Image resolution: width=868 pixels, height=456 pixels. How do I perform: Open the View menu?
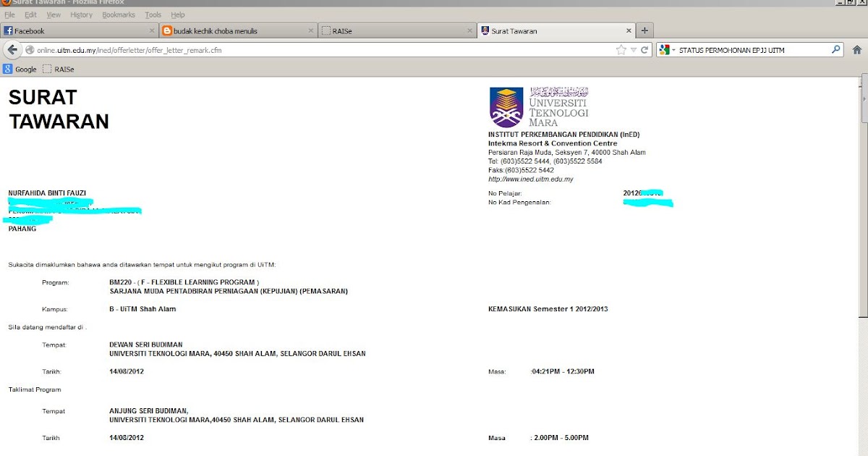click(x=54, y=14)
